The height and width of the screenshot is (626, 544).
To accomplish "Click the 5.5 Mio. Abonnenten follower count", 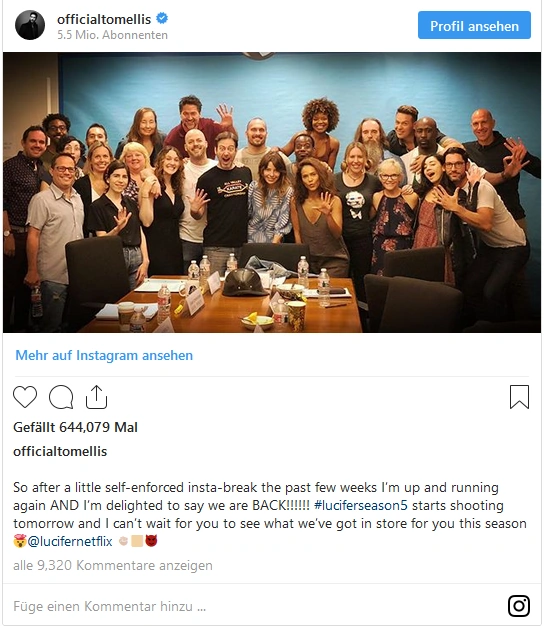I will 112,35.
